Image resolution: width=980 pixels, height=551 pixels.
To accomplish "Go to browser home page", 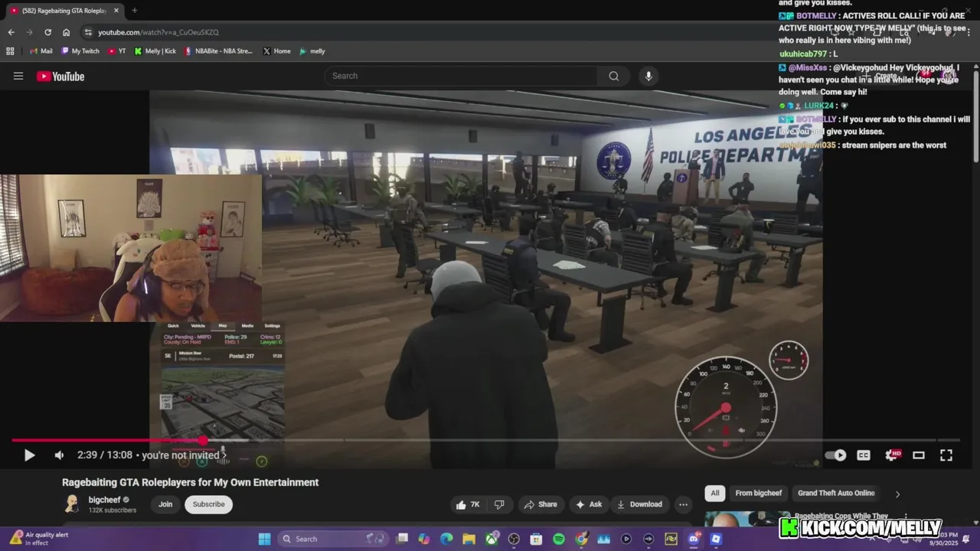I will tap(66, 32).
